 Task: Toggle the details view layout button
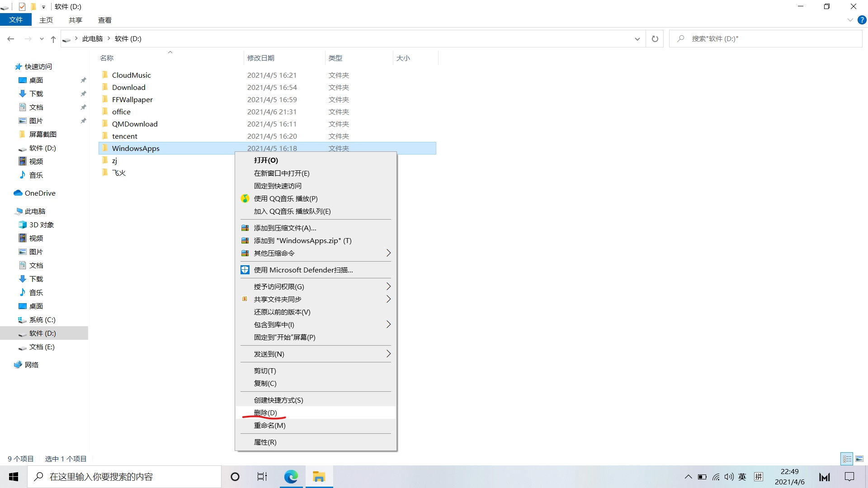tap(847, 459)
